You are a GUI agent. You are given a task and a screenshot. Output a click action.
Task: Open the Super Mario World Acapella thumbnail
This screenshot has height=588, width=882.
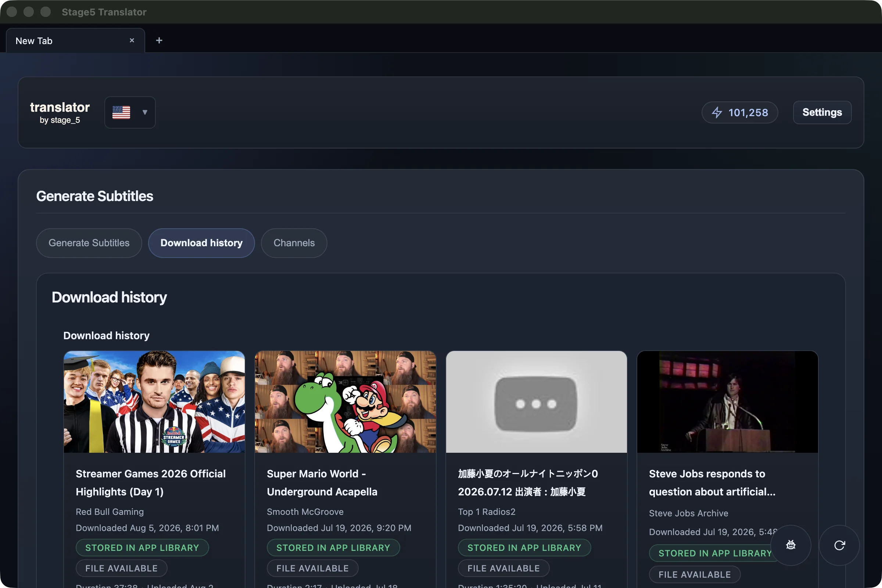coord(345,402)
